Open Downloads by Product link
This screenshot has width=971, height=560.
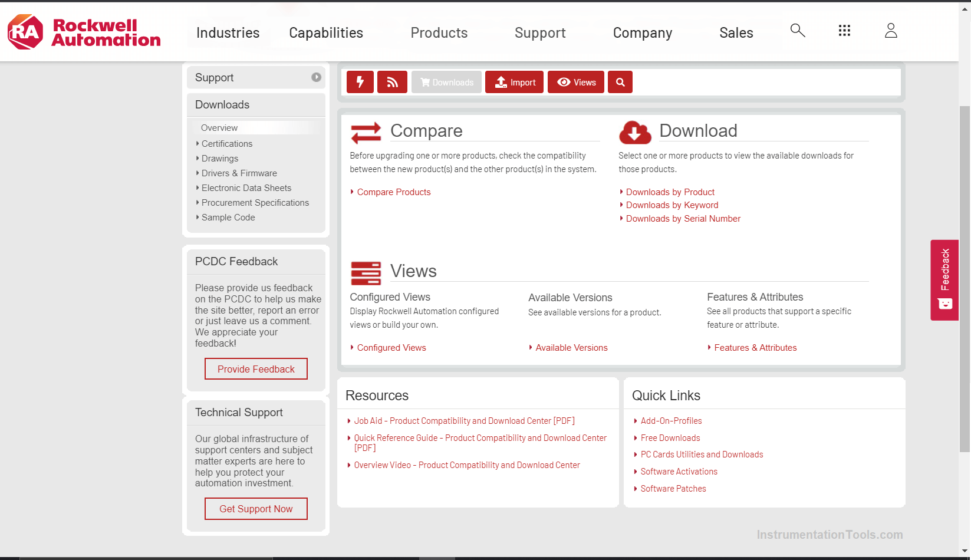tap(670, 192)
